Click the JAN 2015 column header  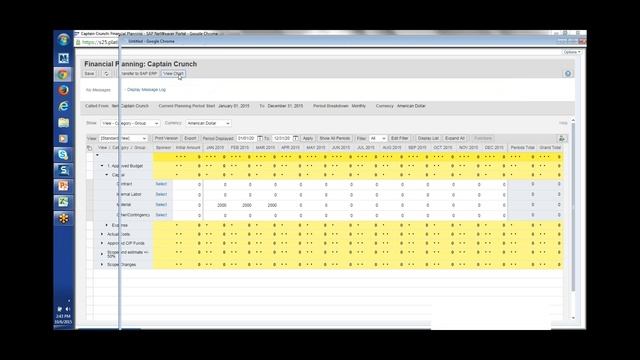pos(215,148)
